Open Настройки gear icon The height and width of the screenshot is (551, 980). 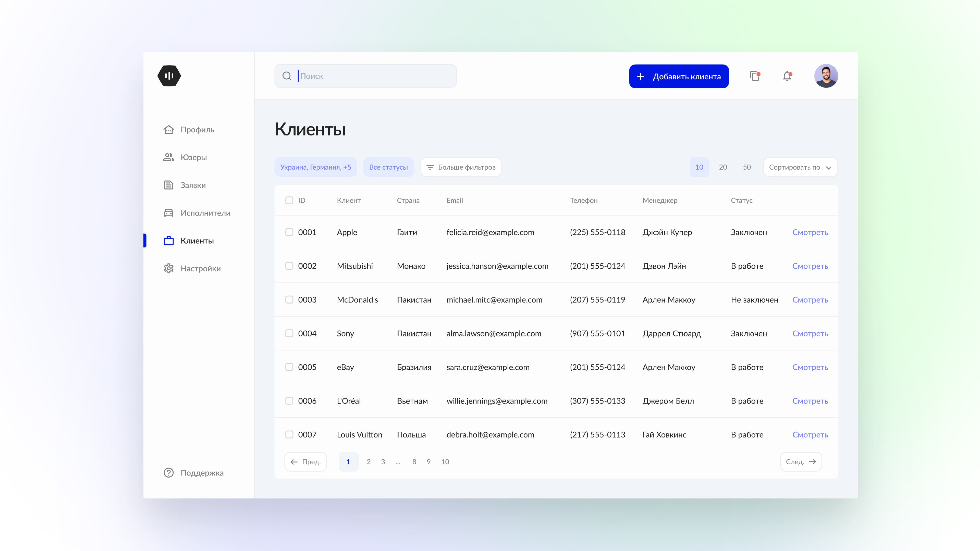coord(168,268)
